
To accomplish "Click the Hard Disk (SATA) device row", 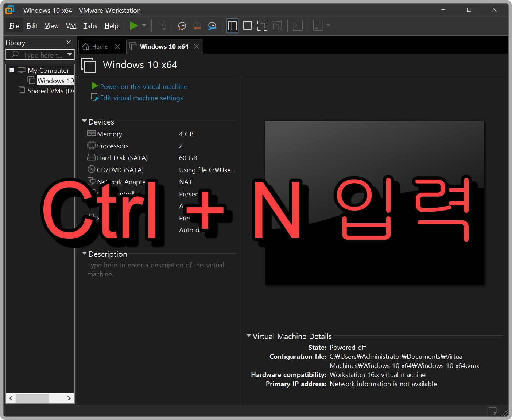I will [x=161, y=158].
